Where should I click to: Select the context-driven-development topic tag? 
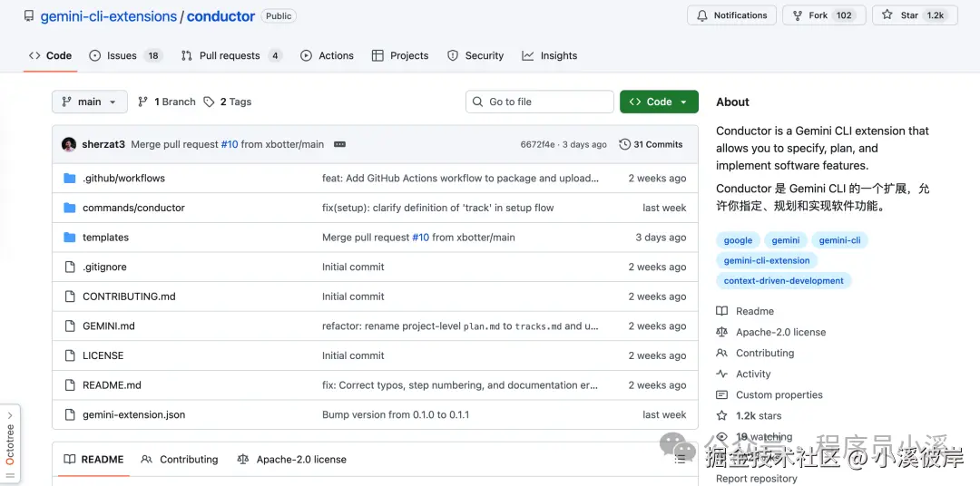pyautogui.click(x=784, y=281)
